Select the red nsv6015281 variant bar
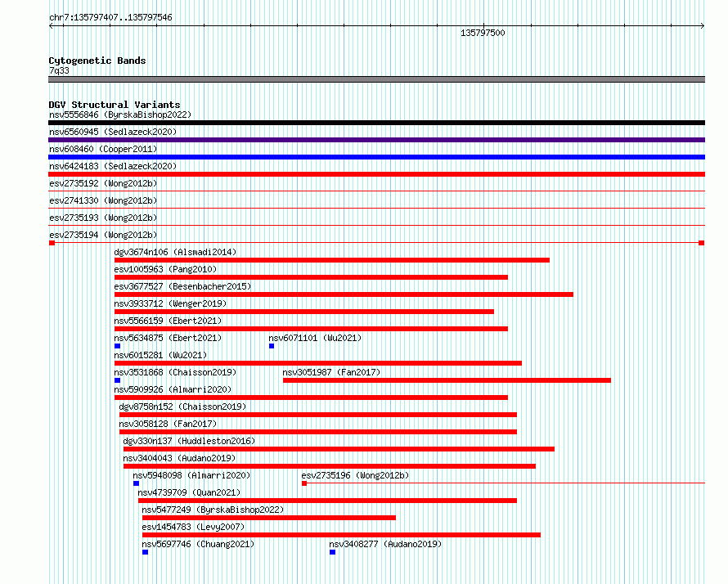This screenshot has height=584, width=728. (x=318, y=363)
